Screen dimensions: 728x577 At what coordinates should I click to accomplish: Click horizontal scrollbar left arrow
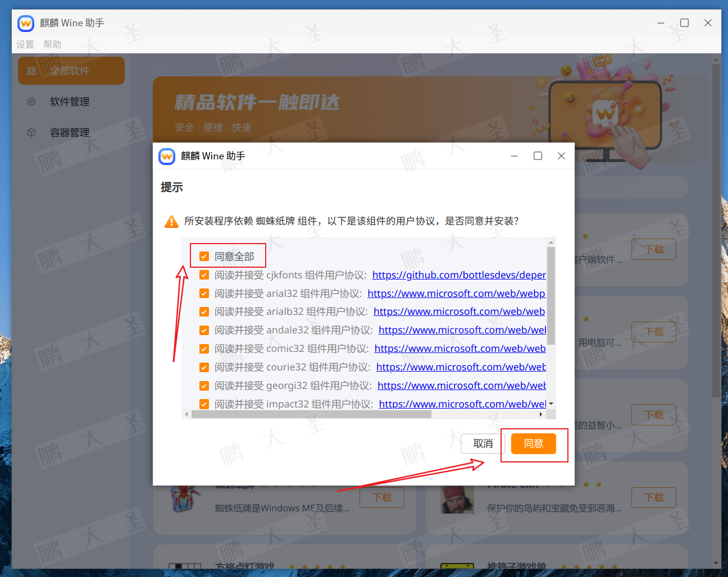186,414
